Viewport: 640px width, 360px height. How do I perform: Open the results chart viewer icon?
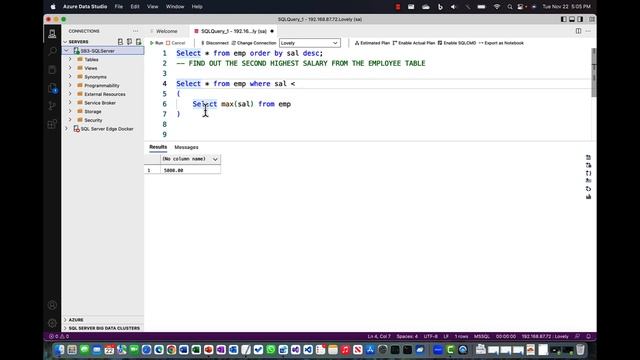click(588, 196)
